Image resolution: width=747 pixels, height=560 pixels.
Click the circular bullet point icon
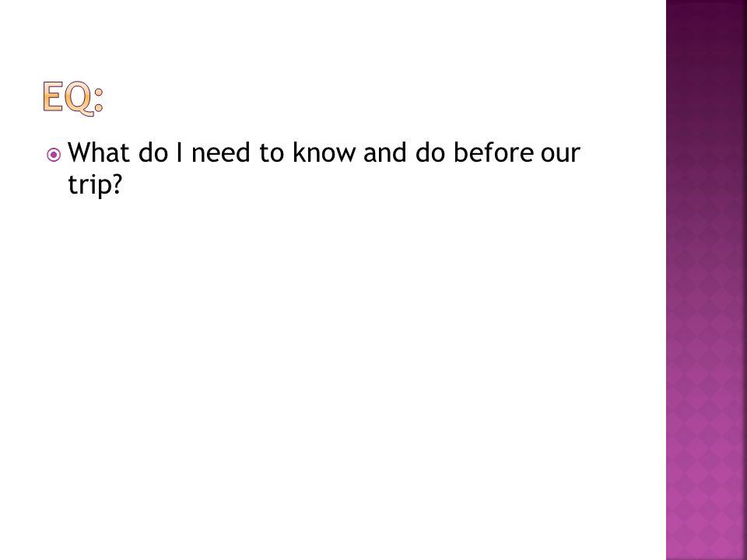pos(54,155)
